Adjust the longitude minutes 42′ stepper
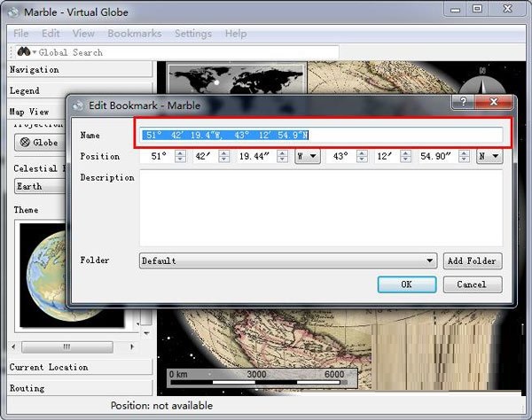The image size is (532, 420). click(x=224, y=156)
